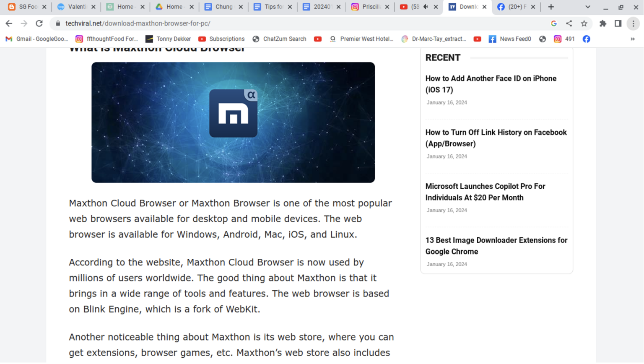644x364 pixels.
Task: Reload the current page
Action: click(39, 23)
